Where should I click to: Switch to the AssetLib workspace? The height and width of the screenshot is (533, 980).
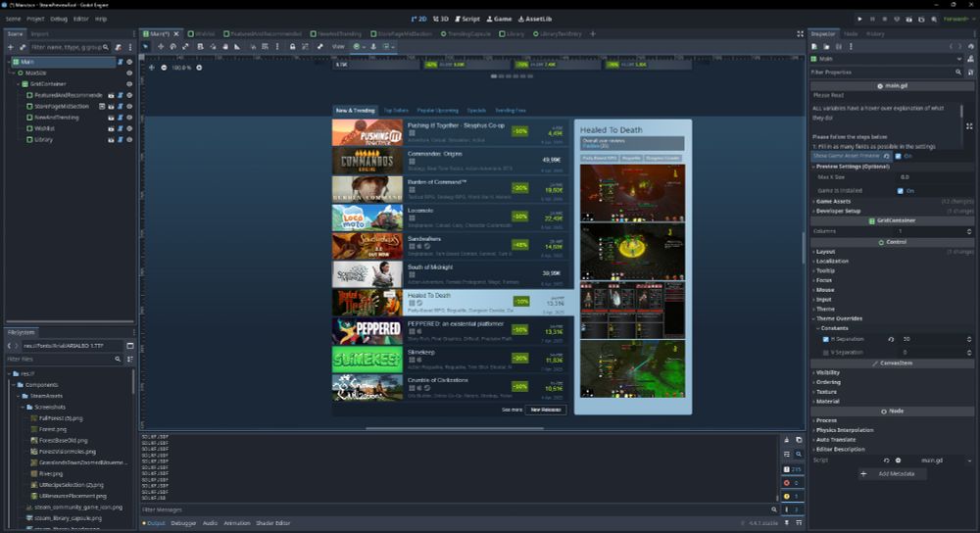pos(535,20)
